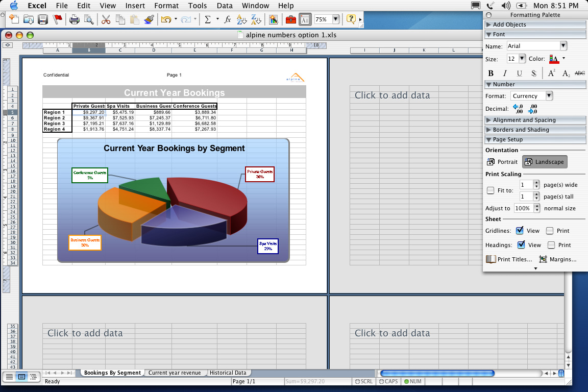588x392 pixels.
Task: Open the Toolbox icon in the toolbar
Action: click(290, 19)
